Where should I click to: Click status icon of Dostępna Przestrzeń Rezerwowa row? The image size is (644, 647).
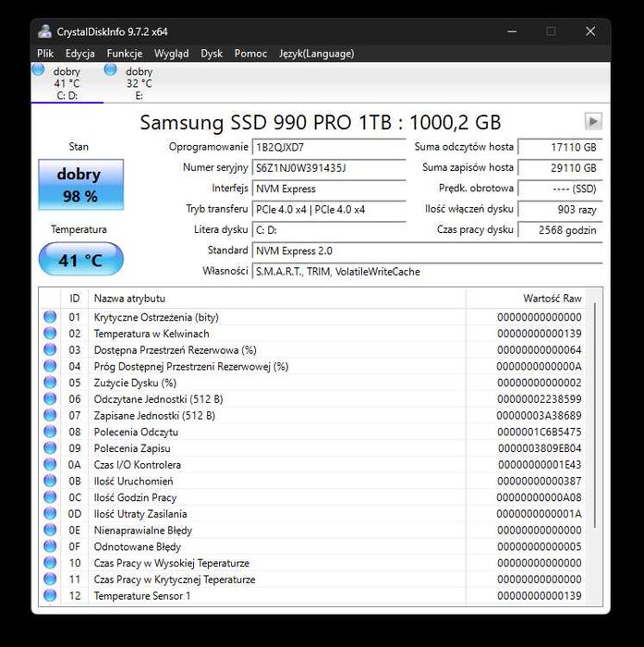click(50, 349)
